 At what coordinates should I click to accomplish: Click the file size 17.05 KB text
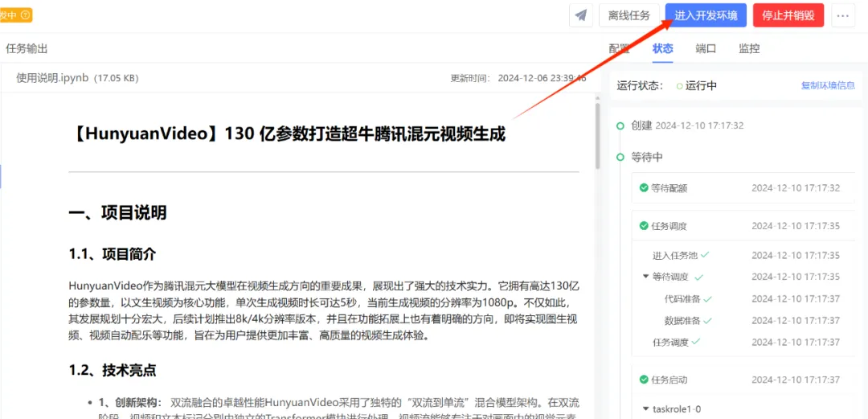117,78
